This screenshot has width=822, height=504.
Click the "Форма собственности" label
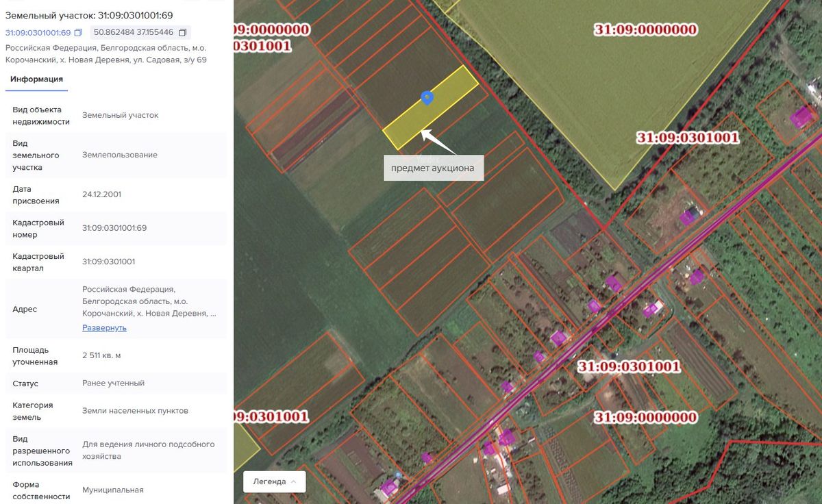pyautogui.click(x=41, y=490)
